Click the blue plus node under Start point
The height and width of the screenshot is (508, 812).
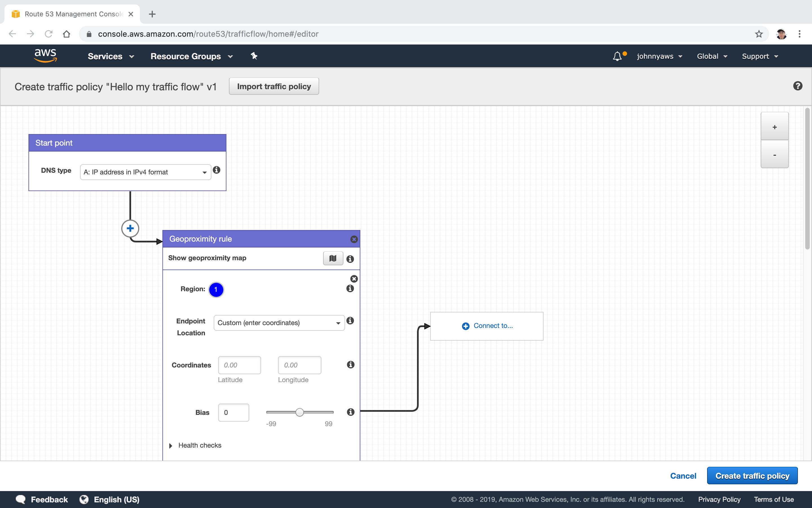pyautogui.click(x=130, y=229)
